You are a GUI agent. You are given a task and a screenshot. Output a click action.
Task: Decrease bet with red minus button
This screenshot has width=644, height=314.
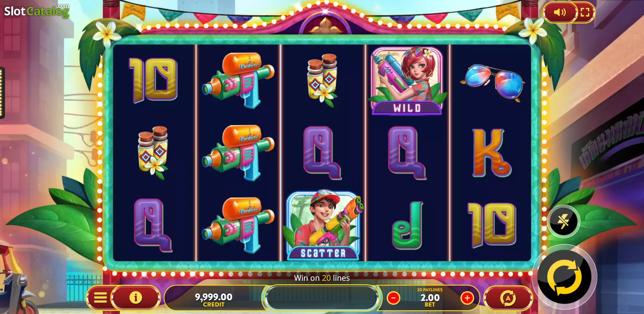coord(393,298)
